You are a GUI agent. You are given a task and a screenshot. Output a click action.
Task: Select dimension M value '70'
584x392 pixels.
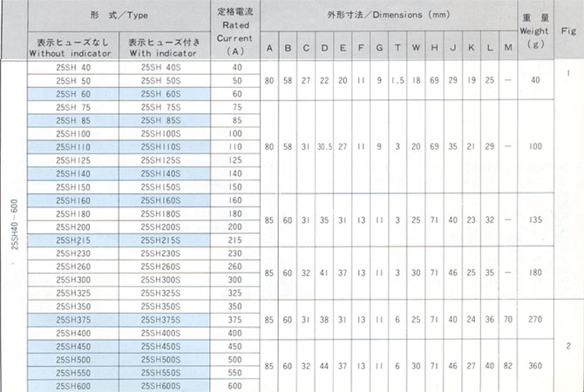(508, 320)
